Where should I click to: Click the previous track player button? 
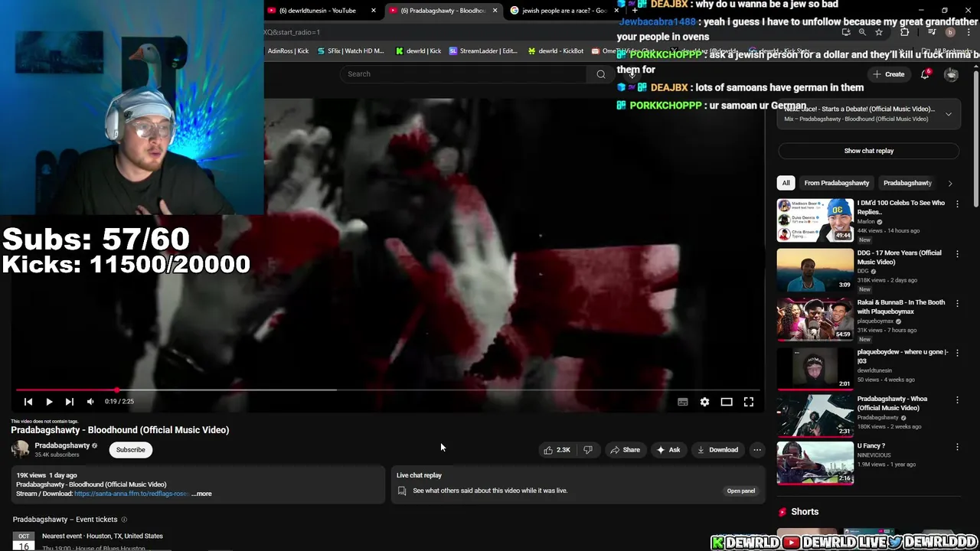28,402
